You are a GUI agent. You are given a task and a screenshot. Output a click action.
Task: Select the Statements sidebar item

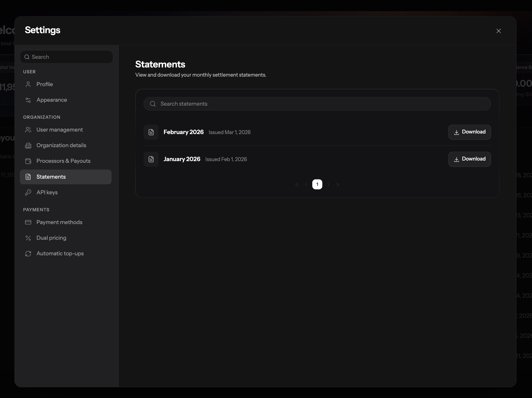click(66, 177)
